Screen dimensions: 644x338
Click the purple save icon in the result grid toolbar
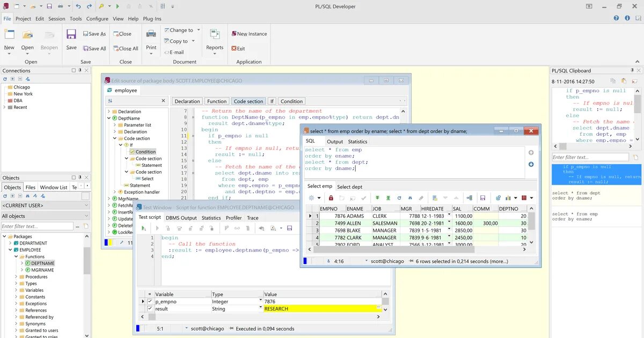(482, 198)
